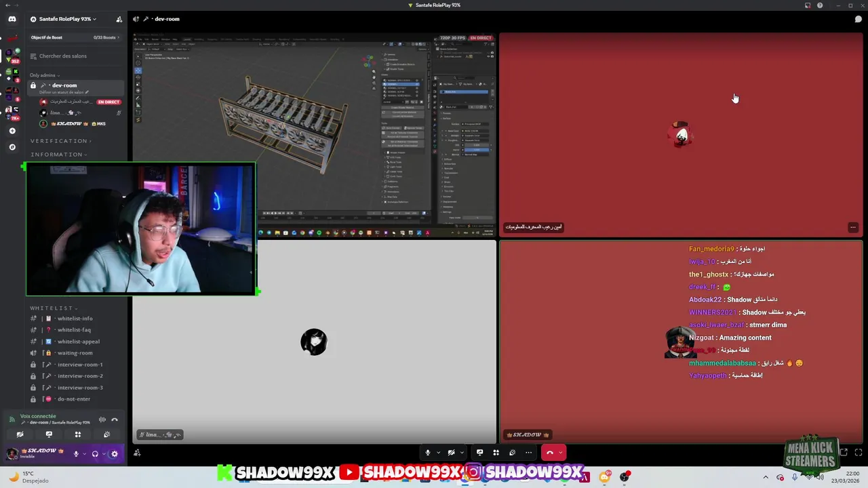Click the add a server plus icon
868x488 pixels.
(12, 131)
